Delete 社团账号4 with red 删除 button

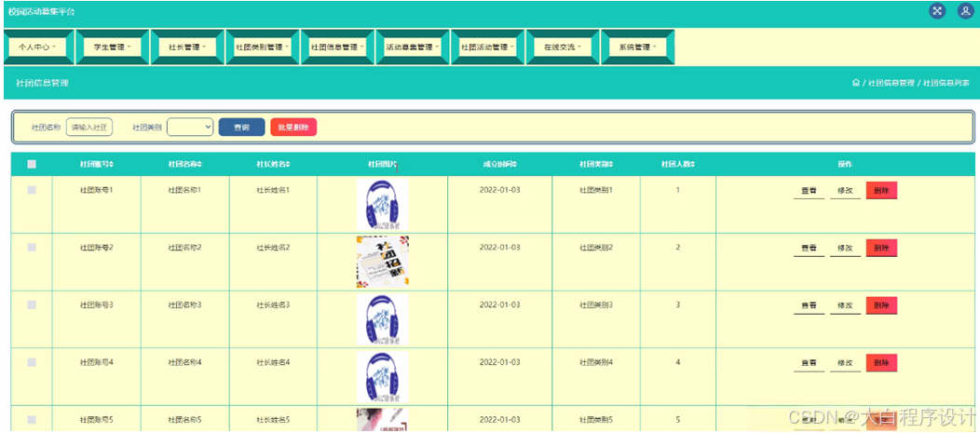pos(882,363)
